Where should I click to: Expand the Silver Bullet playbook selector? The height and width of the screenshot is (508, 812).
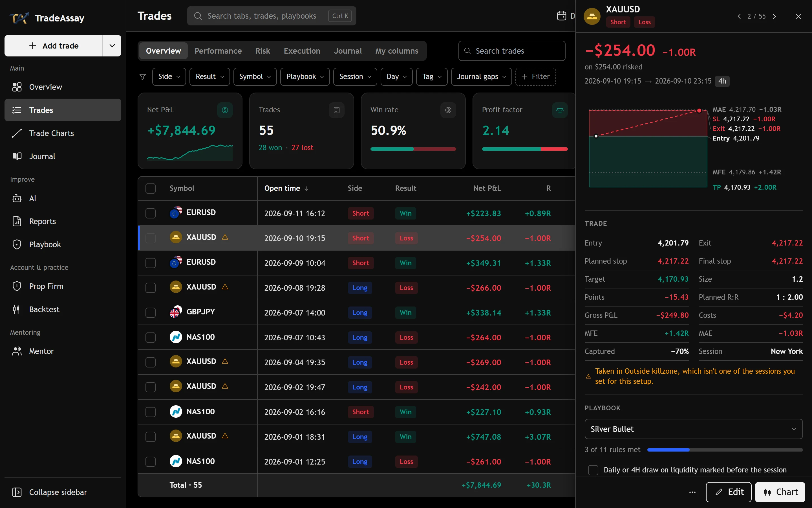694,429
